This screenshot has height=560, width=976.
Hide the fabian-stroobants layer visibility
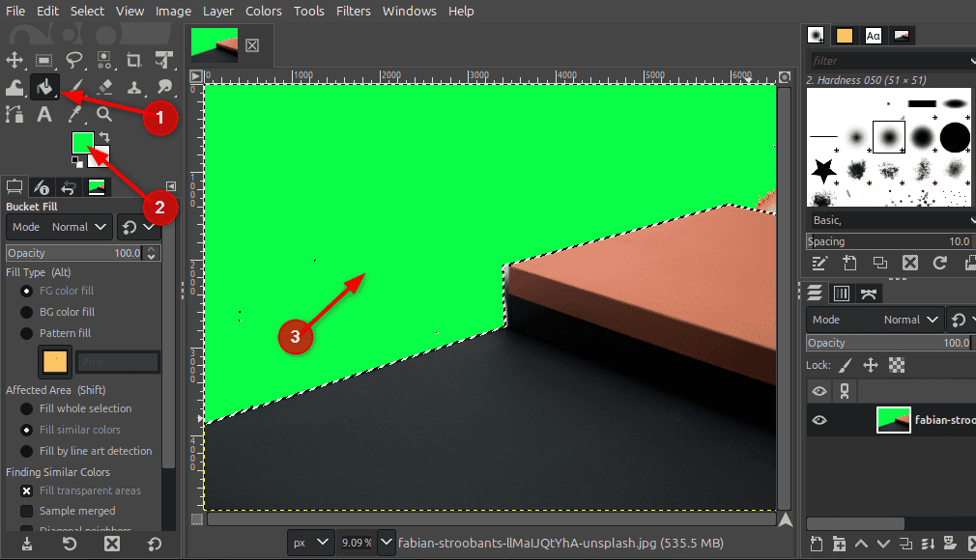coord(819,420)
